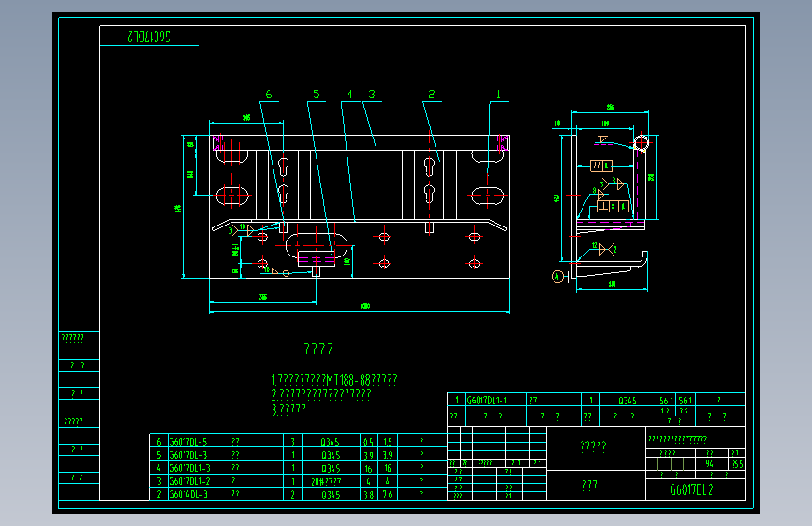Click balloon callout 6 above the front view

point(268,95)
